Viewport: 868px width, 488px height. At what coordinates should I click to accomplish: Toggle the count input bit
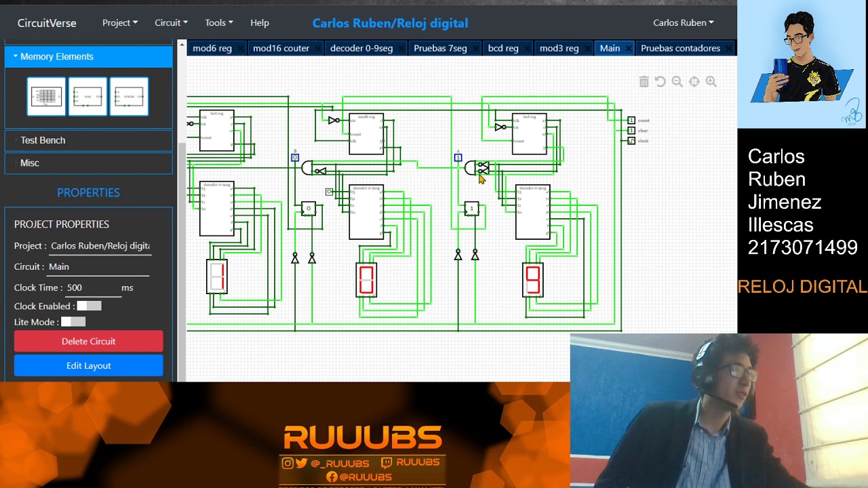pos(631,121)
